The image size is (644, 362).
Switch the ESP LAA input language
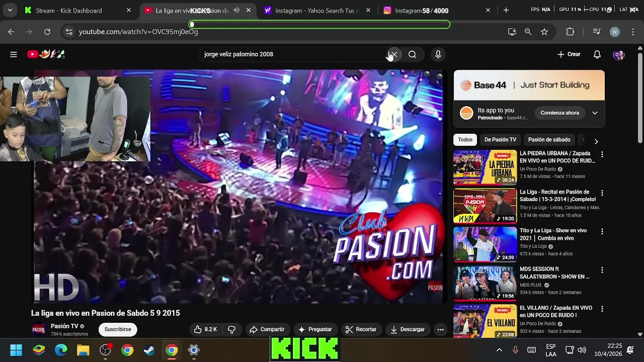pyautogui.click(x=550, y=350)
